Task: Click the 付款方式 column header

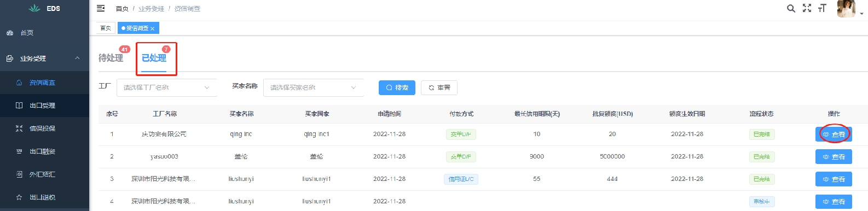Action: (x=461, y=114)
